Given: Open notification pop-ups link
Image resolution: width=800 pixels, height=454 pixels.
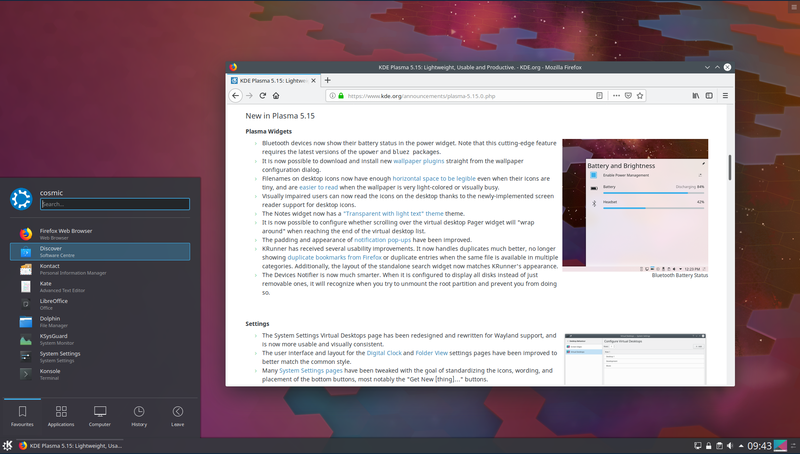Looking at the screenshot, I should point(382,240).
